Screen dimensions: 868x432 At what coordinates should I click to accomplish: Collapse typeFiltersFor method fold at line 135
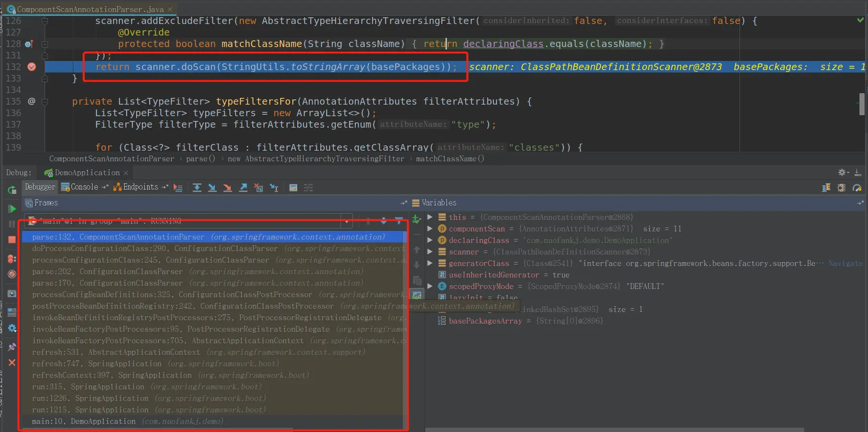click(45, 102)
